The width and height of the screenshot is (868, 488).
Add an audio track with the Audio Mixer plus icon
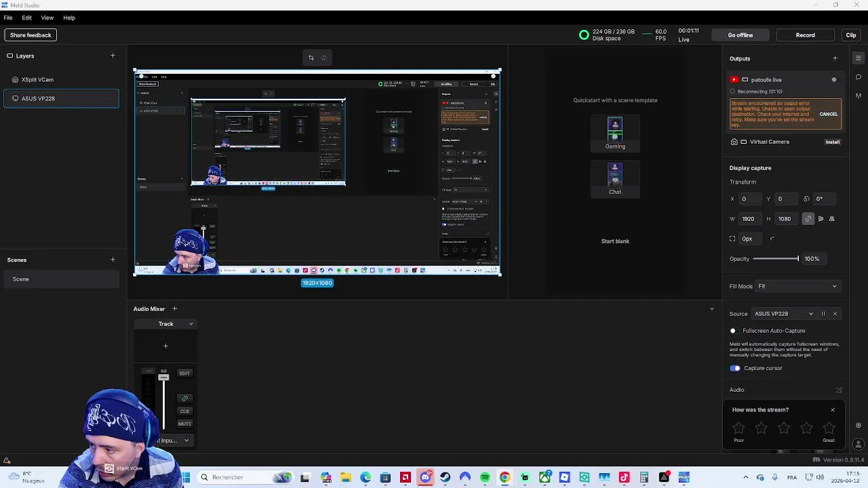point(174,308)
